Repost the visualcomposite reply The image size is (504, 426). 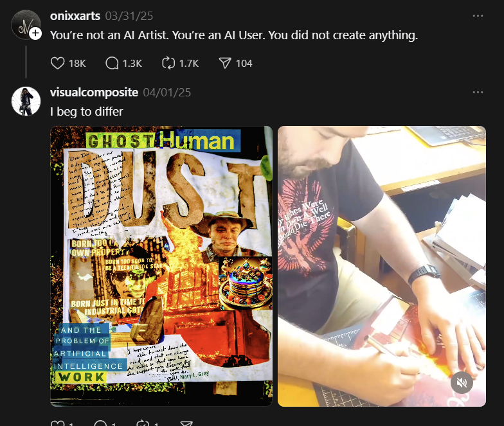click(x=143, y=423)
